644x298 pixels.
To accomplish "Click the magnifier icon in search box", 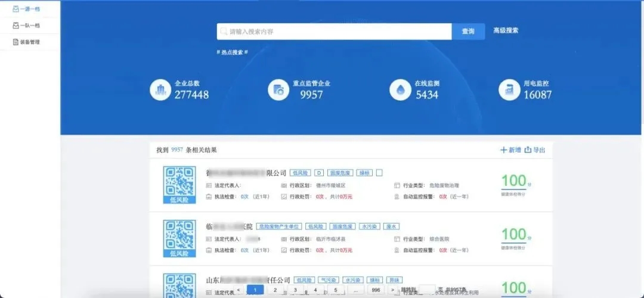I will pos(224,32).
